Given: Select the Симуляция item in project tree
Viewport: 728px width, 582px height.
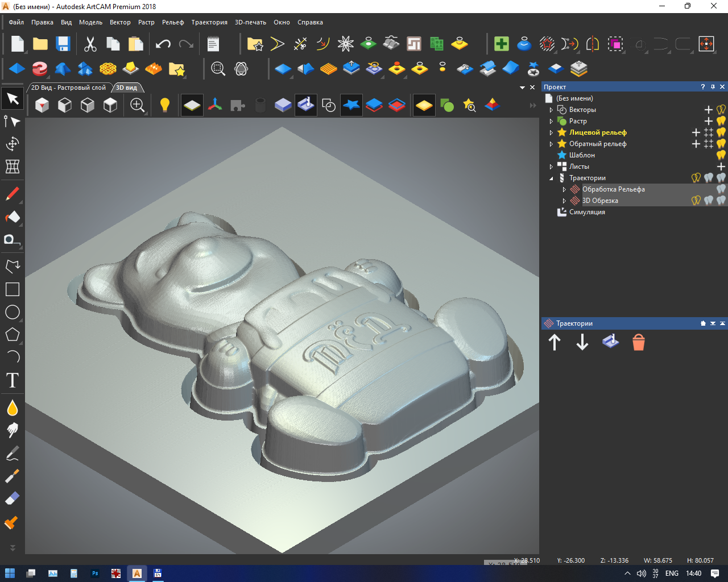Looking at the screenshot, I should tap(587, 212).
